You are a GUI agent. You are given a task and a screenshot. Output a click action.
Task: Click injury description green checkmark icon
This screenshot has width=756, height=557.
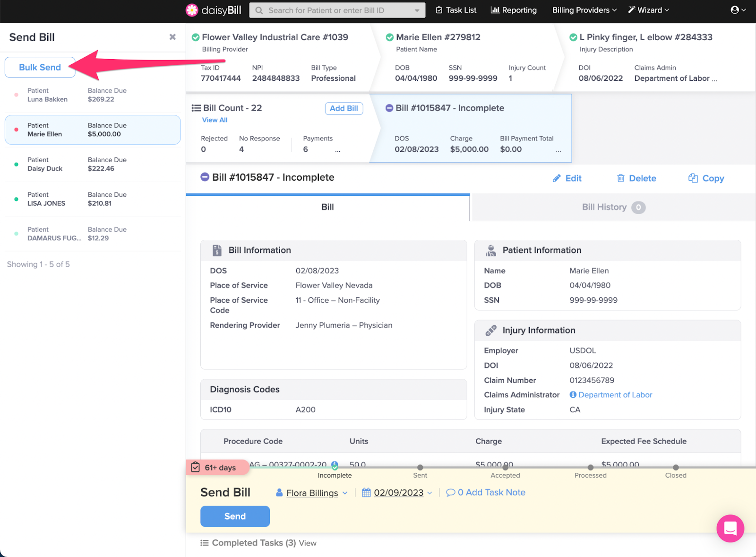573,37
